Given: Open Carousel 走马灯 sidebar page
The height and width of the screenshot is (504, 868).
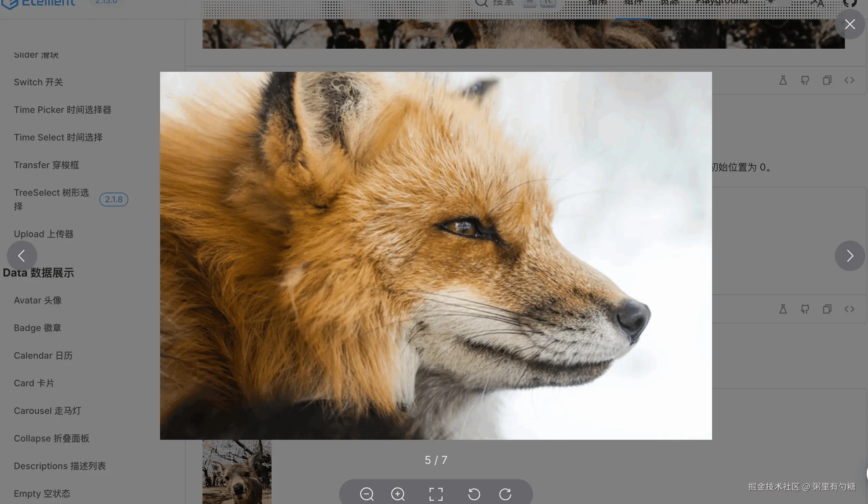Looking at the screenshot, I should tap(47, 411).
